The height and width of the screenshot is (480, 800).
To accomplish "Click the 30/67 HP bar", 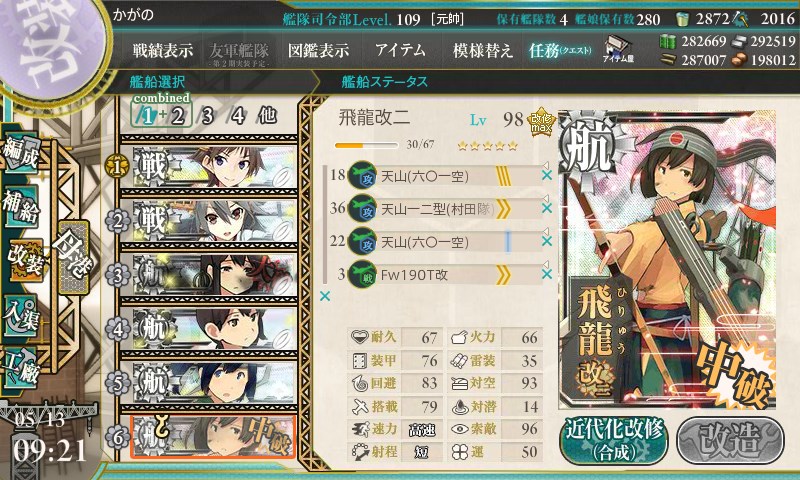I will click(x=366, y=145).
